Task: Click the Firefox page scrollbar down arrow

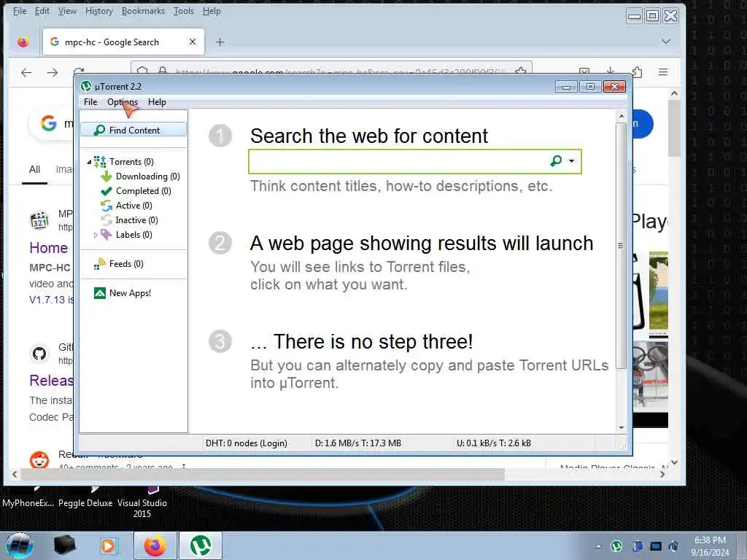Action: click(674, 462)
